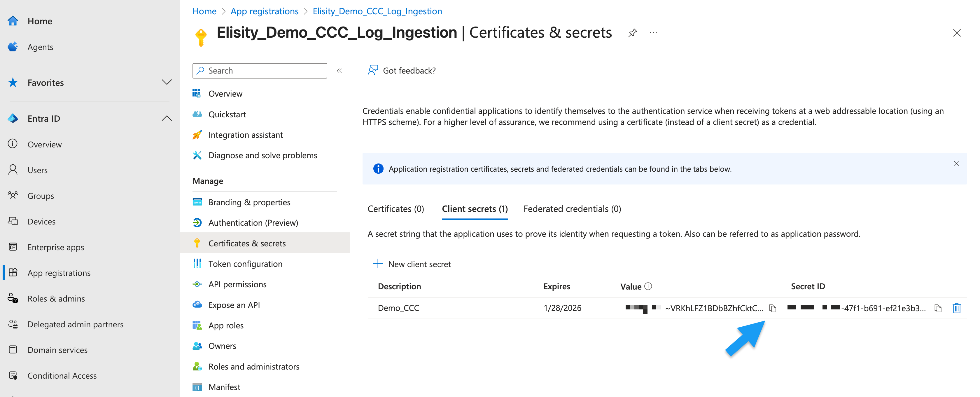The width and height of the screenshot is (980, 397).
Task: Click the Integration assistant rocket icon
Action: click(197, 135)
